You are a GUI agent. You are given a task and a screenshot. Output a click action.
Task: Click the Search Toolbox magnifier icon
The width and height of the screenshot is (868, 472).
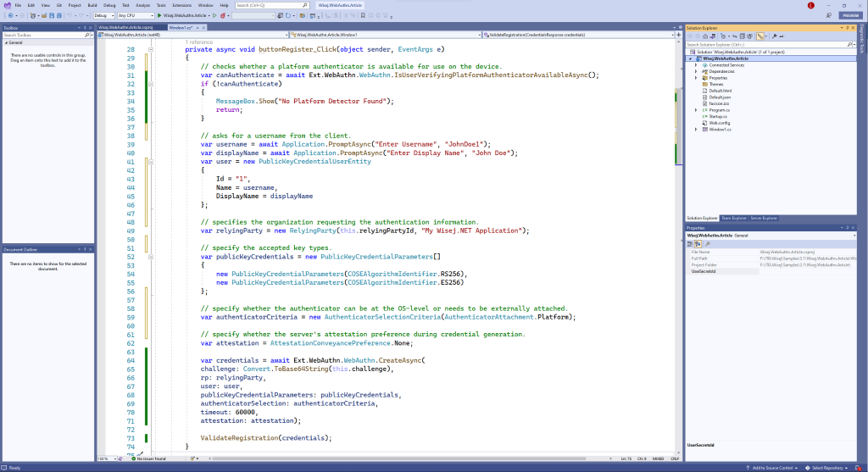[x=87, y=35]
